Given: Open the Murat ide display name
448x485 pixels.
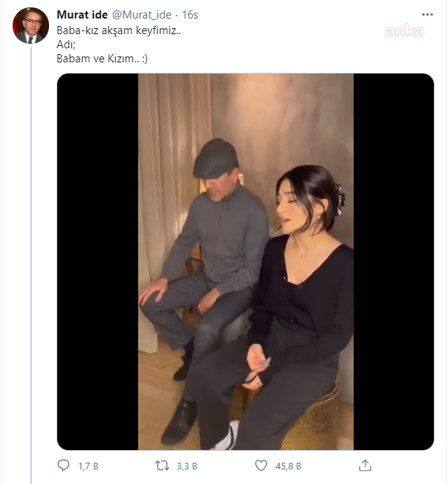Looking at the screenshot, I should pos(82,15).
